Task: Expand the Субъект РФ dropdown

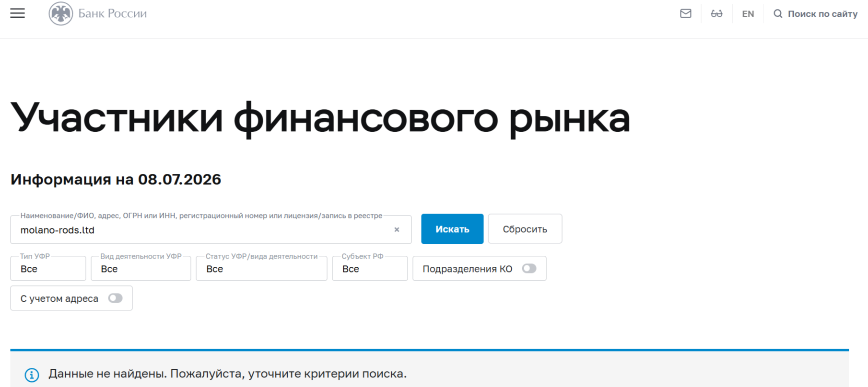Action: click(370, 269)
